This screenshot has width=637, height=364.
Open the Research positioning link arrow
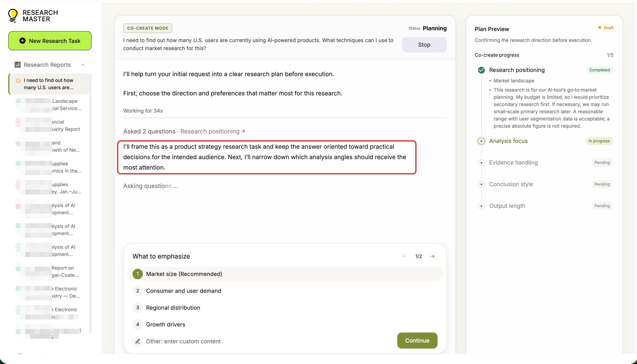click(x=243, y=131)
